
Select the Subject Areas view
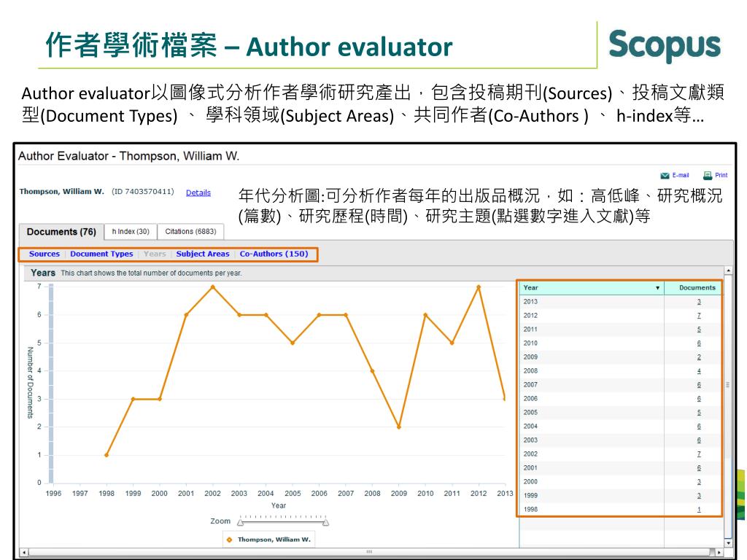click(203, 254)
